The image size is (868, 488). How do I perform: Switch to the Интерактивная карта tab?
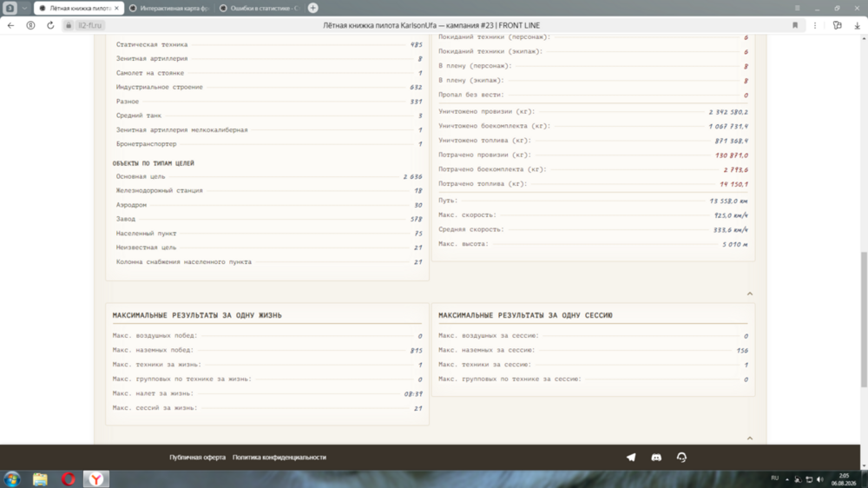point(170,9)
